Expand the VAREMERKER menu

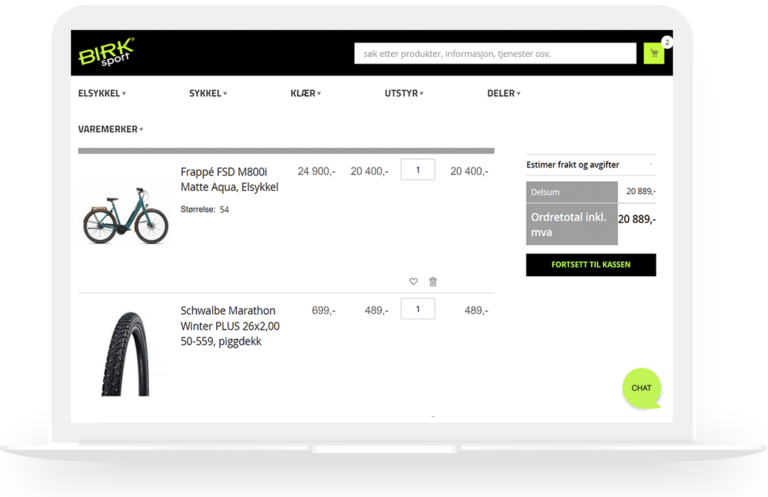click(110, 129)
